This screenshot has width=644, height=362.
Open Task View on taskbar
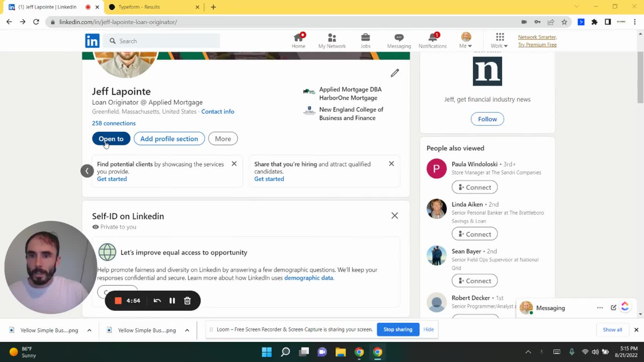click(304, 352)
